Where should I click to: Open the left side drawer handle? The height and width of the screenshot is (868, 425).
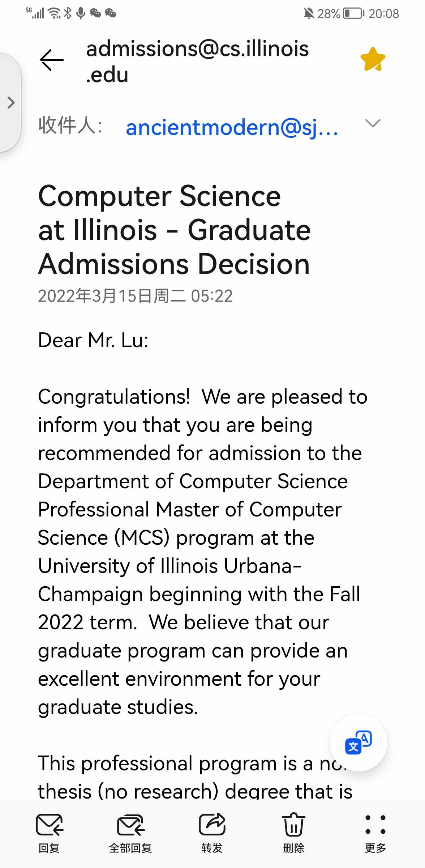10,103
